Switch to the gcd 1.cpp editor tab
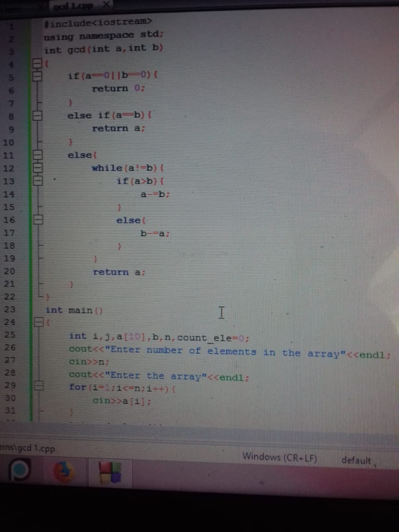Screen dimensions: 399x532 73,6
